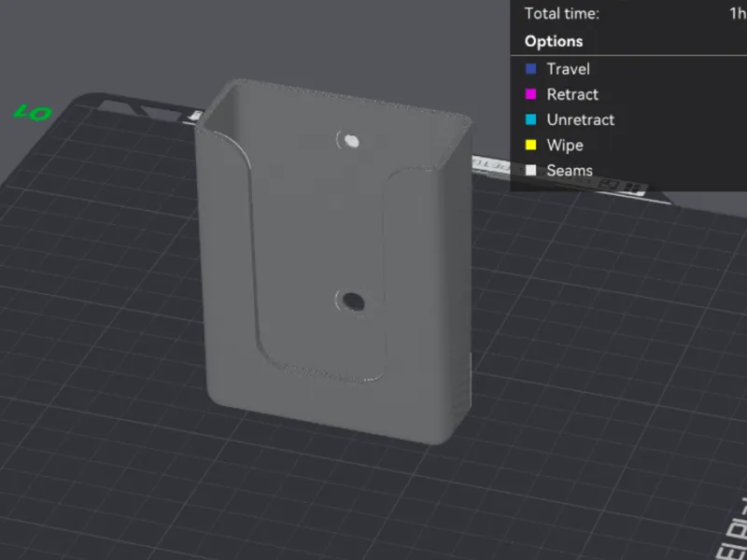Click the green plate number 01 label
The image size is (747, 560).
tap(33, 113)
